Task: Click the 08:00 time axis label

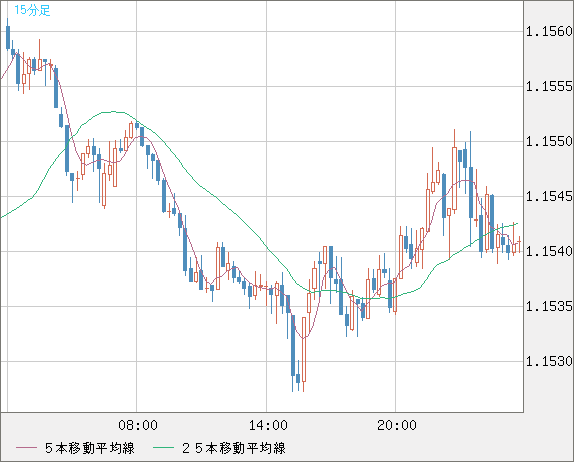Action: pyautogui.click(x=138, y=425)
